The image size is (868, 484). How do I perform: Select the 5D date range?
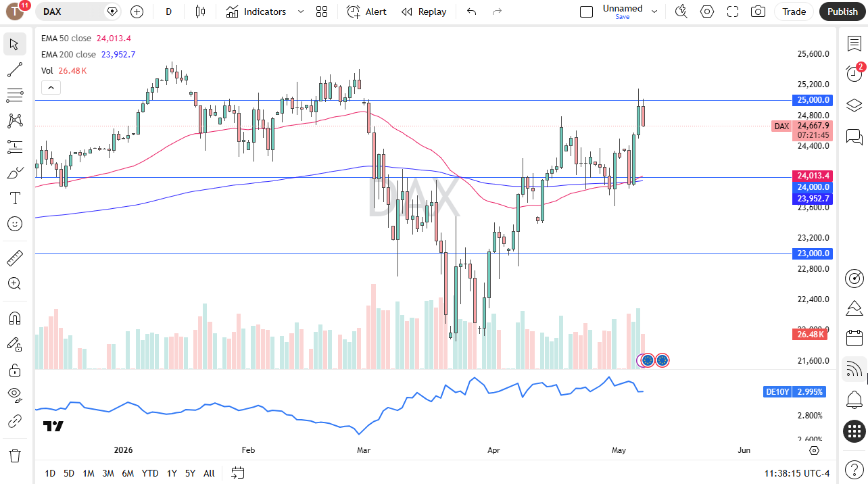pyautogui.click(x=69, y=473)
